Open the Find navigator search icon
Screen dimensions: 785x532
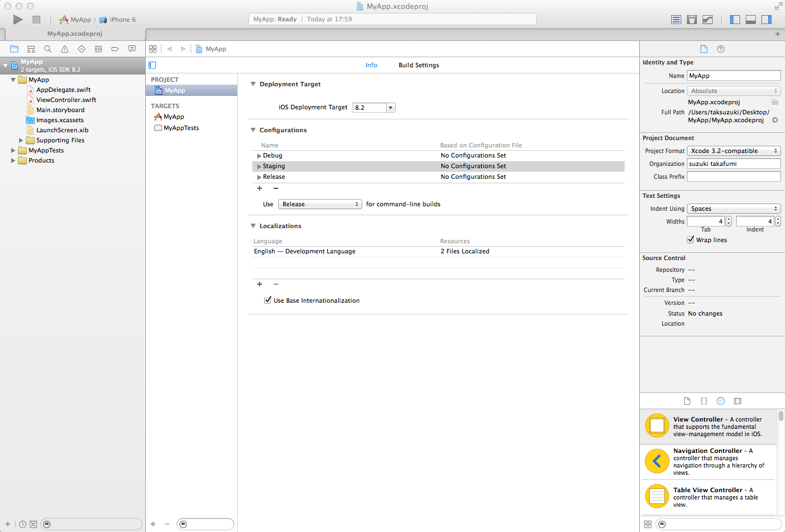[48, 49]
